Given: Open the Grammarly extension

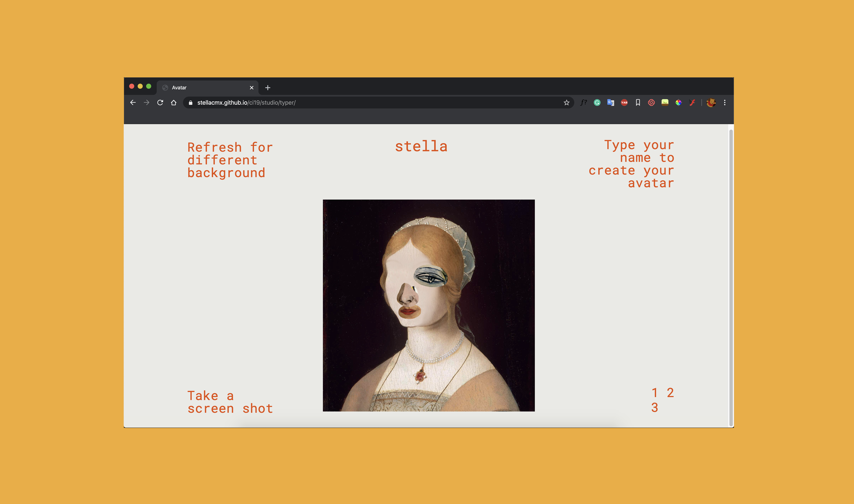Looking at the screenshot, I should coord(597,103).
